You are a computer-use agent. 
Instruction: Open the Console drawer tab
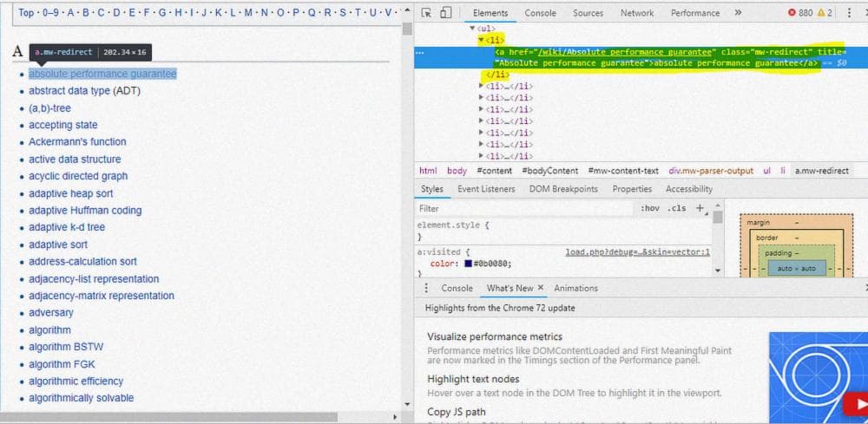click(x=457, y=288)
